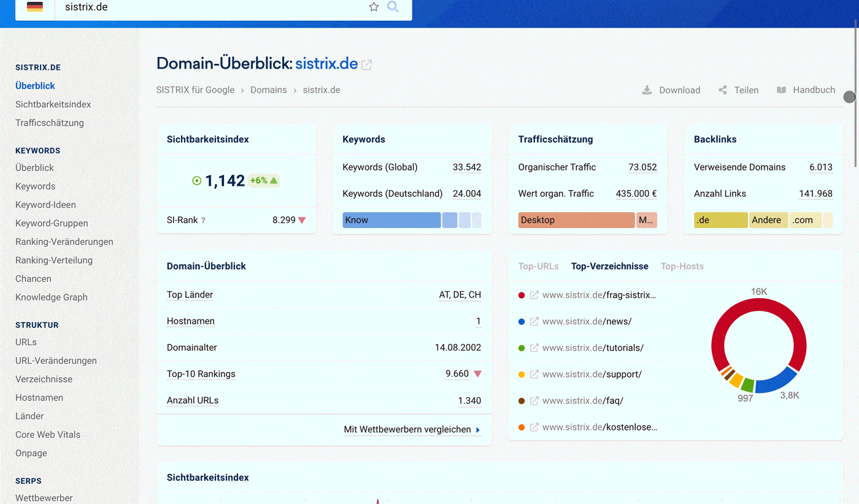Click the Download icon

647,90
